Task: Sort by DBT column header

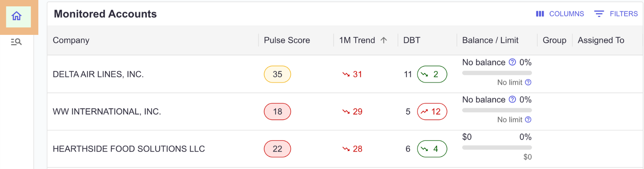Action: pos(412,40)
